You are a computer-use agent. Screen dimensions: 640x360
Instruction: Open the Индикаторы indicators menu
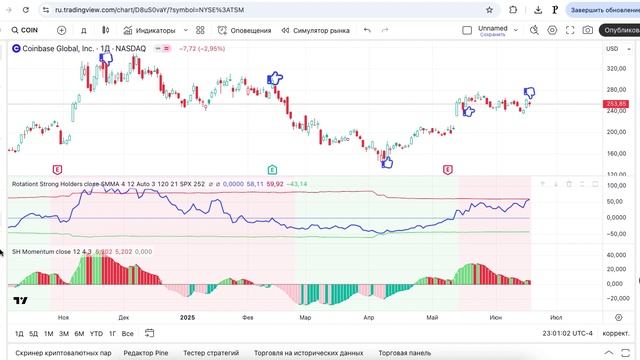[149, 30]
